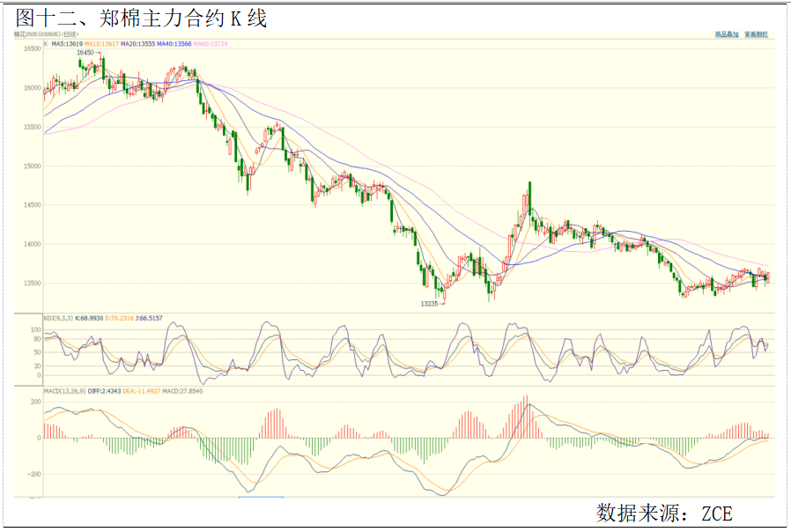Click the KDJ(9,3,3) indicator title
Screen dimensions: 791x532
tap(59, 318)
